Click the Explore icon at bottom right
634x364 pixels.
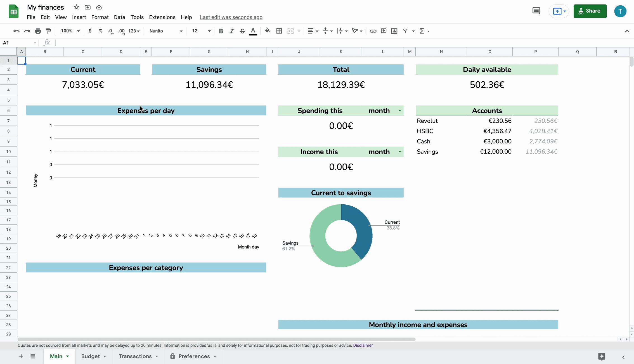602,356
